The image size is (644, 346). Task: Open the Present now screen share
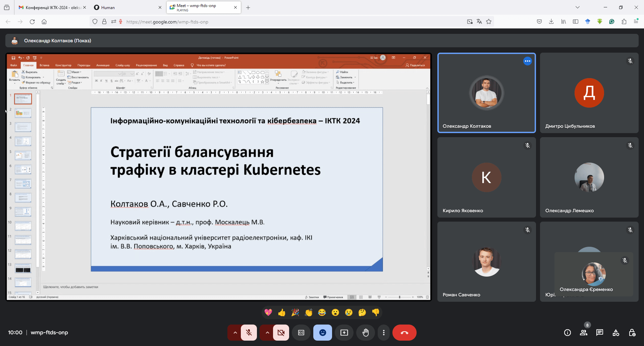coord(344,333)
